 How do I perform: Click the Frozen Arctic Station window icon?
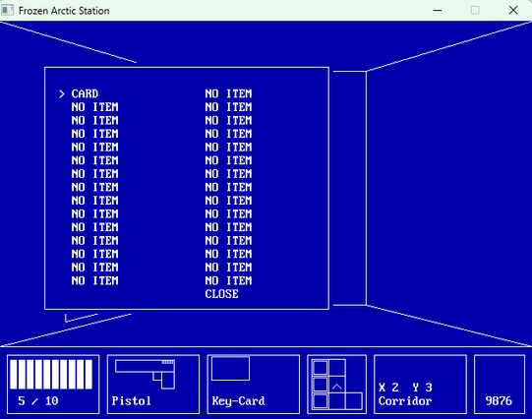pyautogui.click(x=8, y=10)
